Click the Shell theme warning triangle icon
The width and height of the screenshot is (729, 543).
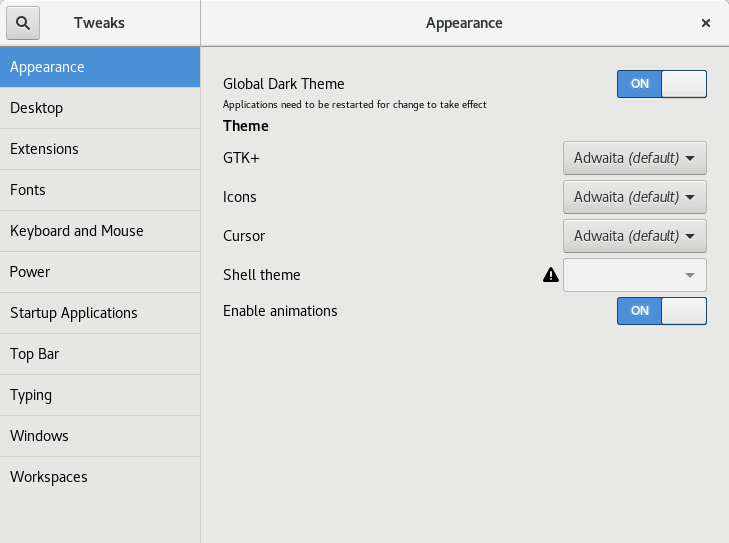[550, 275]
